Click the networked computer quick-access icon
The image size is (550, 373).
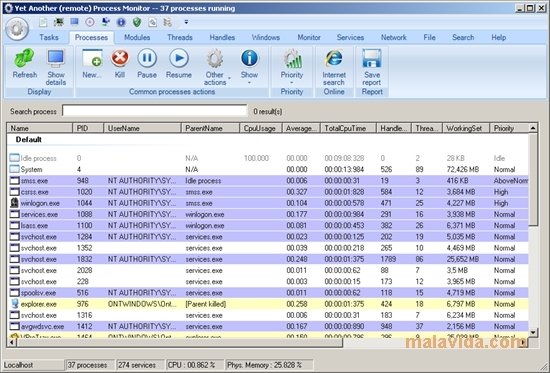pos(106,22)
